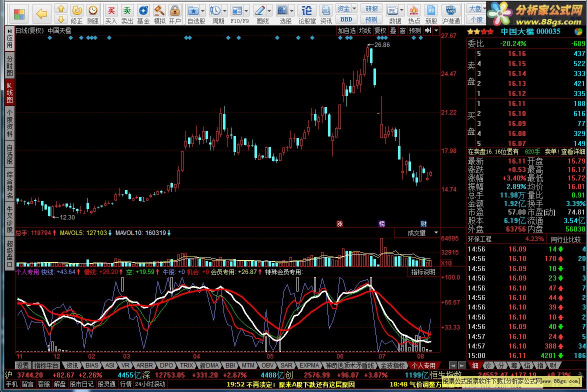Open the 个股资料 sidebar tab

(9, 123)
